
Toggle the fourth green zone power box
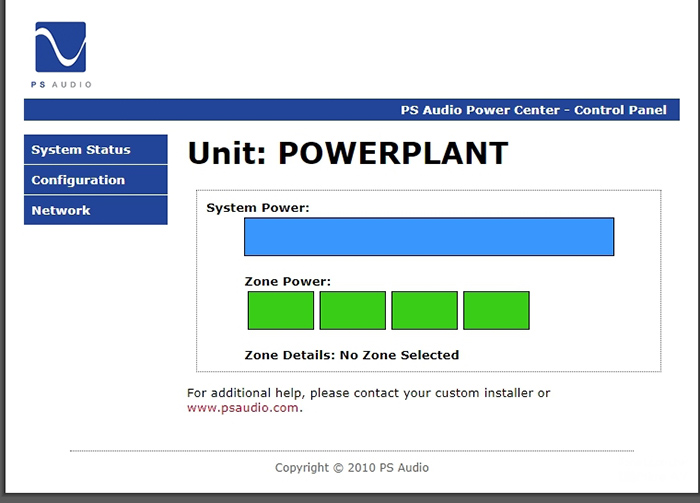[x=496, y=311]
